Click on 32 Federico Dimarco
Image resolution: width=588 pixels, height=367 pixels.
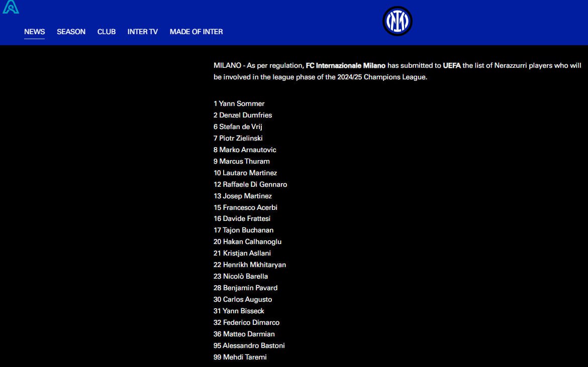pos(246,322)
